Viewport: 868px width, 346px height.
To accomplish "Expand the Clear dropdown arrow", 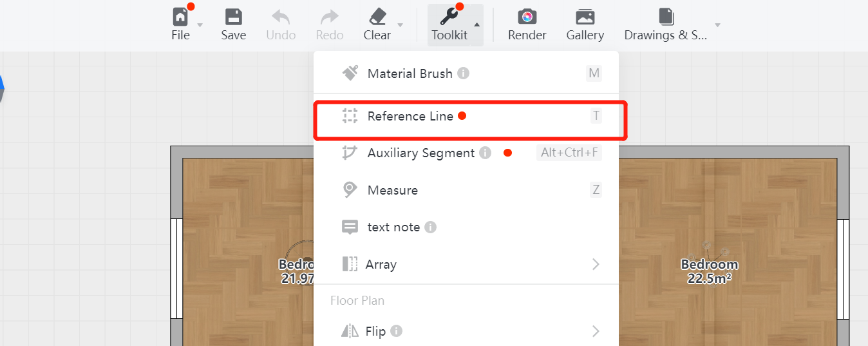I will coord(401,25).
